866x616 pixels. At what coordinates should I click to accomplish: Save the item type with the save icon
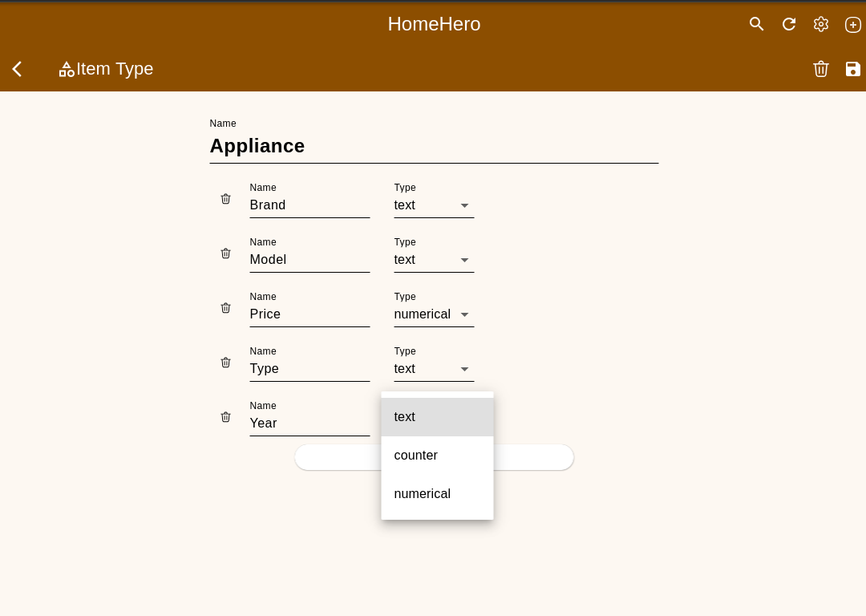click(x=852, y=69)
